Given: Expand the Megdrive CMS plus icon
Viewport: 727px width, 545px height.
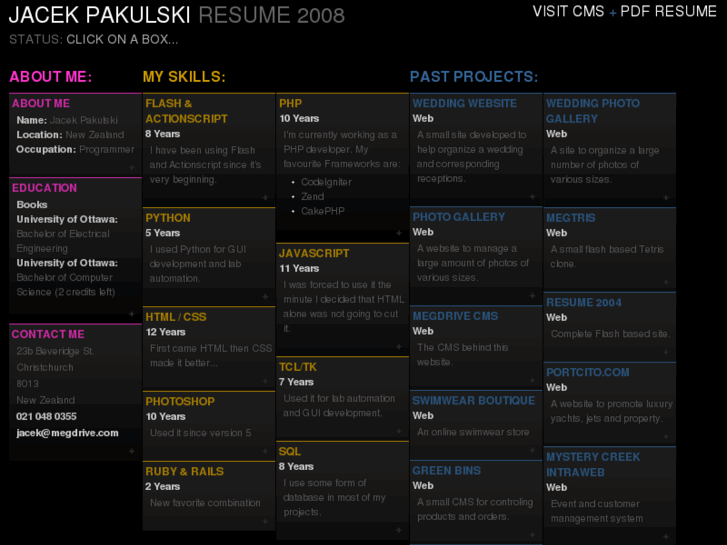Looking at the screenshot, I should click(x=532, y=380).
